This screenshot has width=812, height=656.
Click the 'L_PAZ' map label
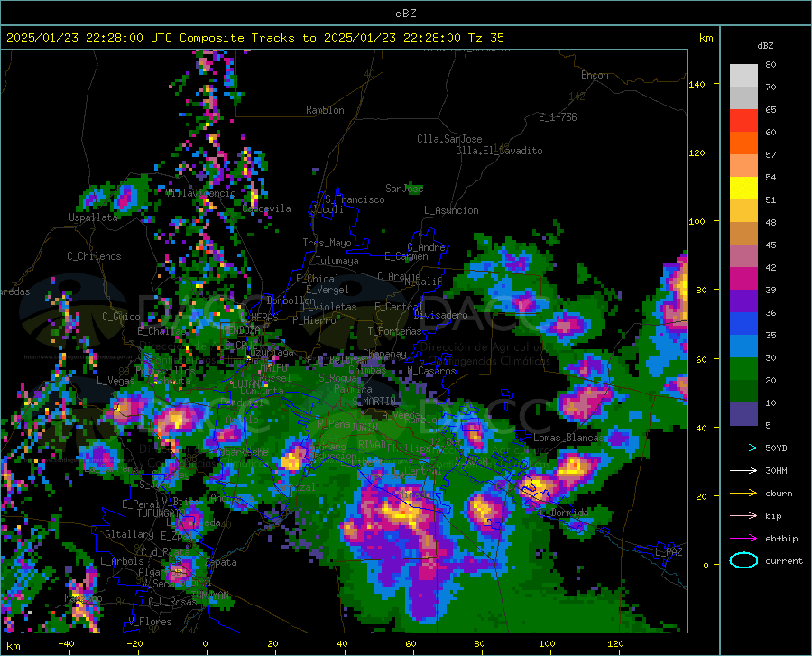669,552
